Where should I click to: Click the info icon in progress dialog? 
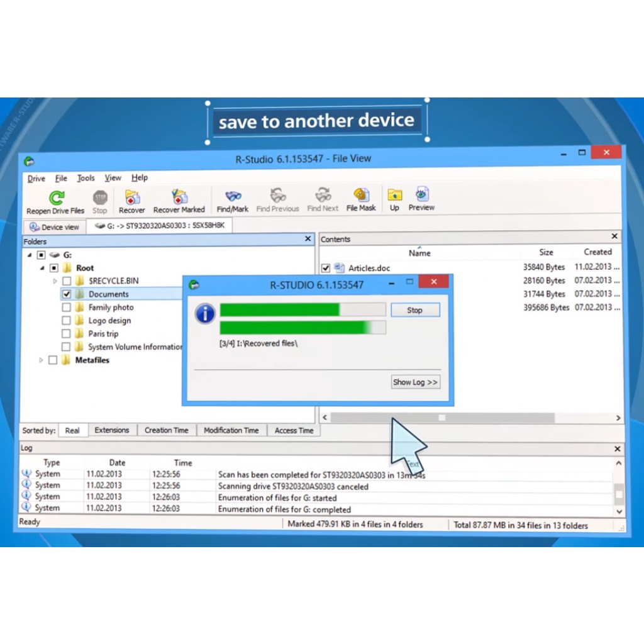pos(206,314)
